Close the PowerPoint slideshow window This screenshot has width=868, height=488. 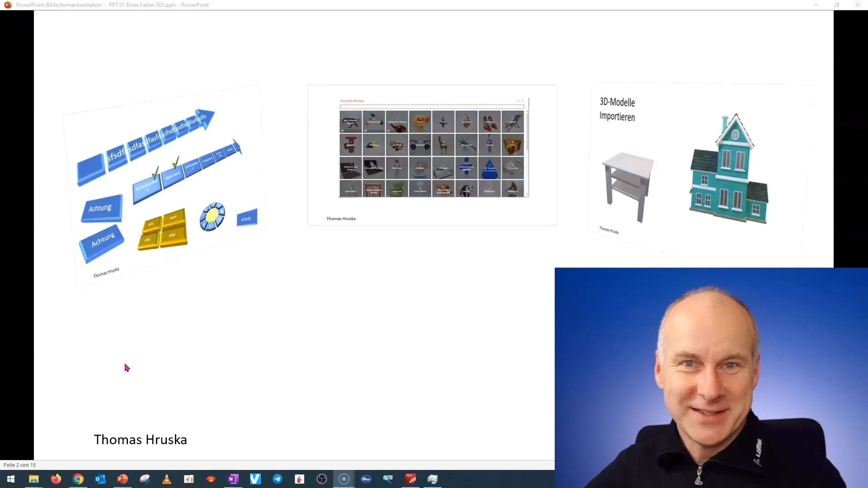point(858,5)
